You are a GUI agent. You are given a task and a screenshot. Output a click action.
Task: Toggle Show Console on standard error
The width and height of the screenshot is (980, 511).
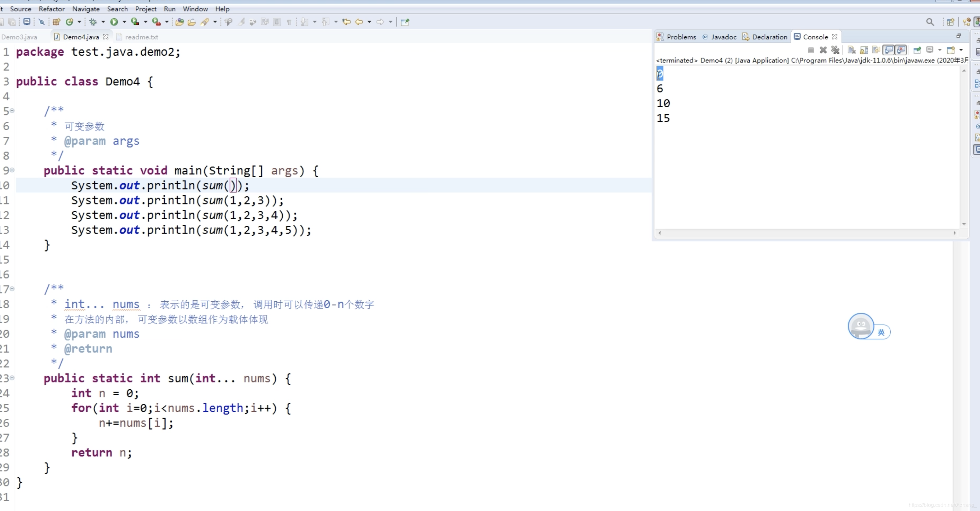coord(901,50)
